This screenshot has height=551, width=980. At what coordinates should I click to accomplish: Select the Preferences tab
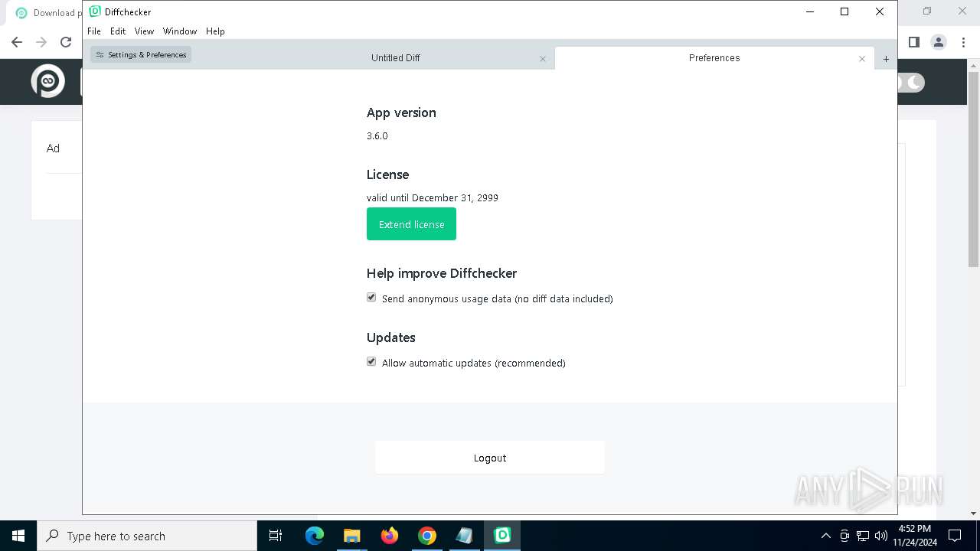tap(714, 58)
